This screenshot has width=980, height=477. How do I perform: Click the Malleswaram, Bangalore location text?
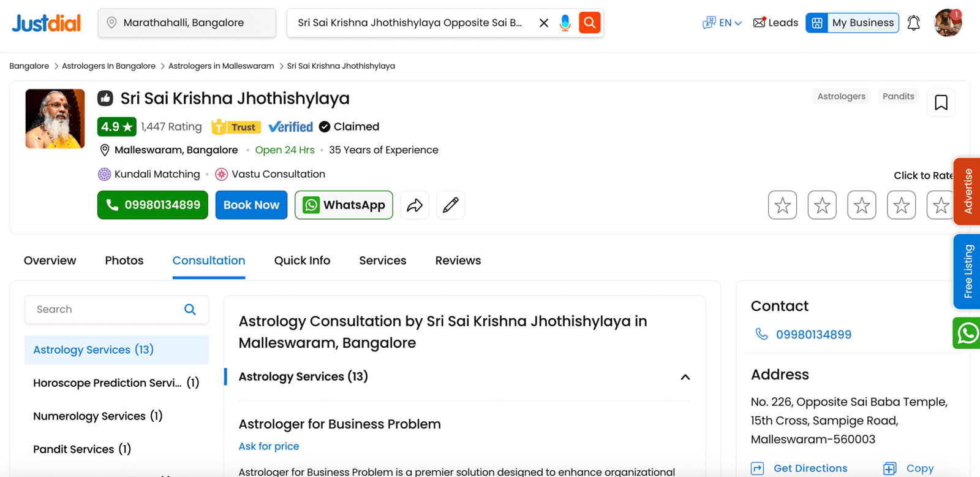[x=176, y=150]
